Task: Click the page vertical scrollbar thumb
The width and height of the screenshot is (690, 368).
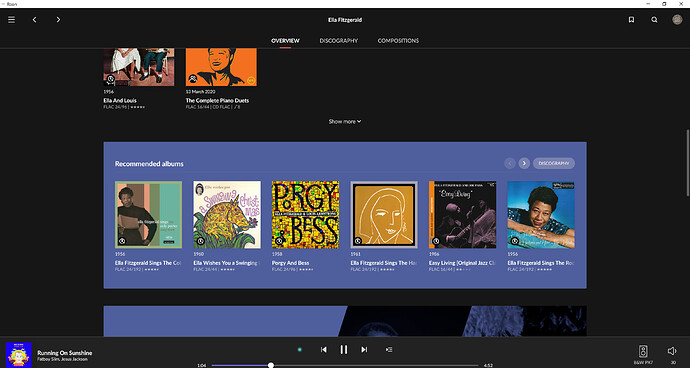Action: pyautogui.click(x=687, y=163)
